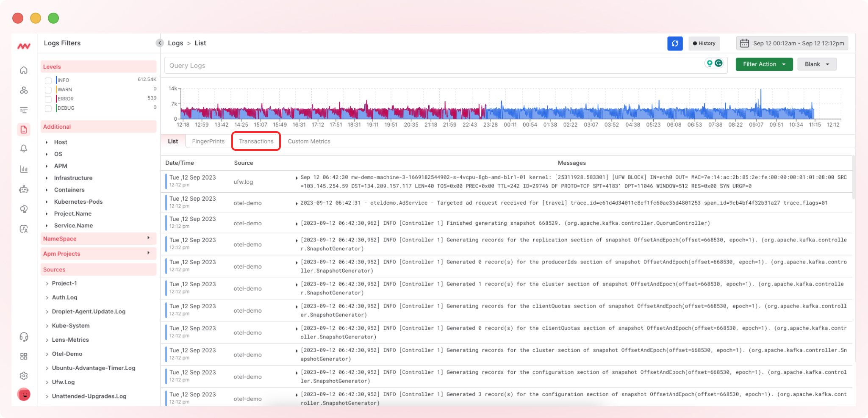
Task: Collapse the Logs Filters panel arrow
Action: (160, 43)
